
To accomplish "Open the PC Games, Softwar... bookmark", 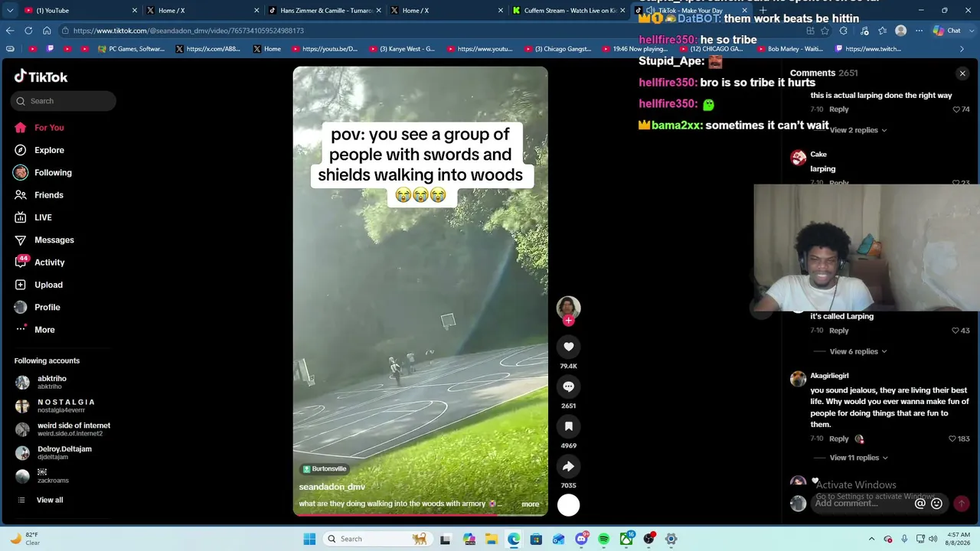I will tap(131, 49).
